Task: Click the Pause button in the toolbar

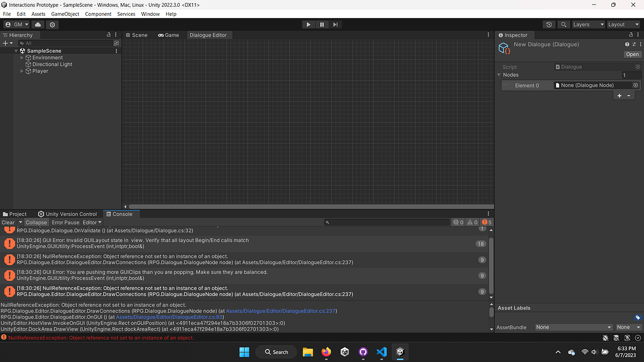Action: click(x=321, y=25)
